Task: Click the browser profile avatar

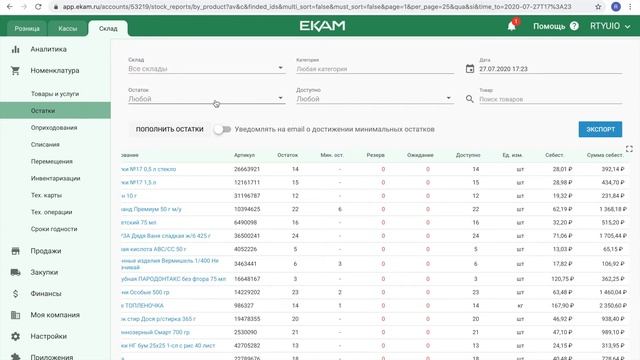Action: 616,7
